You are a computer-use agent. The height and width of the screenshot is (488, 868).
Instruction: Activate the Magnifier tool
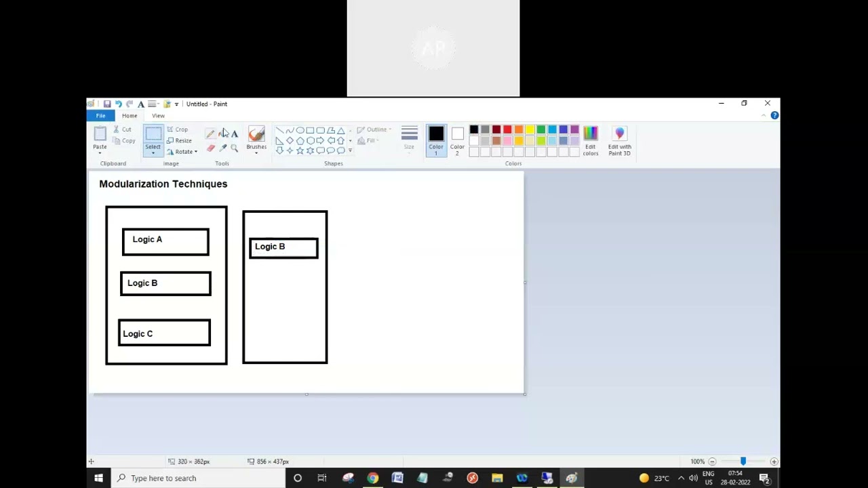(x=234, y=148)
